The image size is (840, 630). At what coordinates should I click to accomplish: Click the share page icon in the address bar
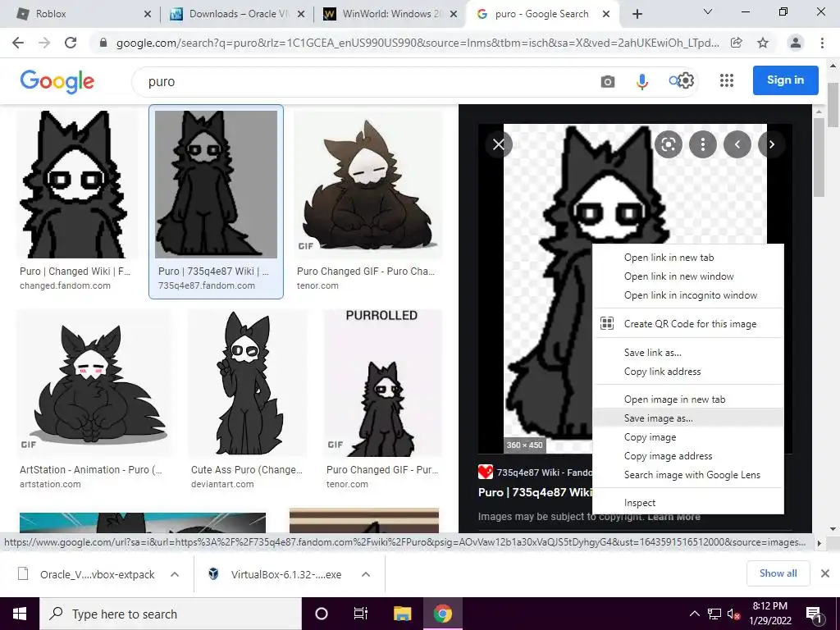737,43
